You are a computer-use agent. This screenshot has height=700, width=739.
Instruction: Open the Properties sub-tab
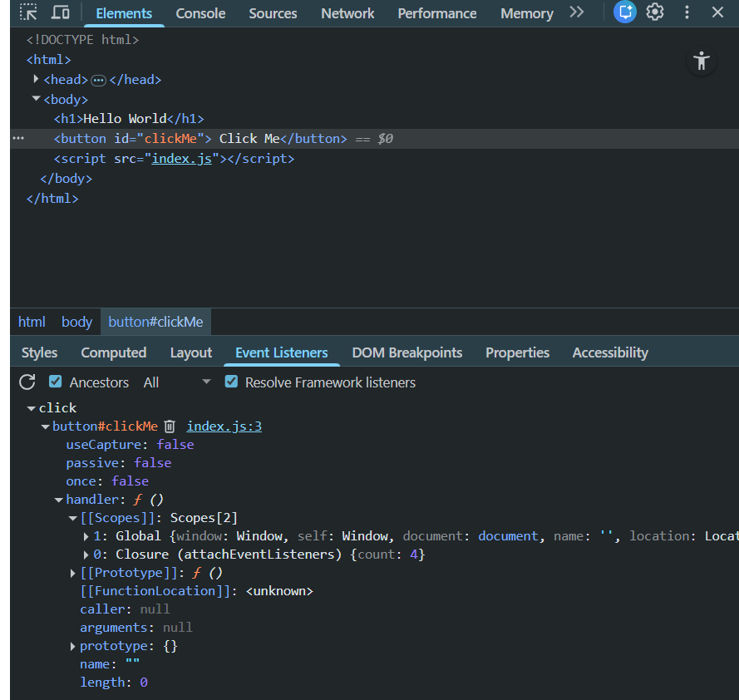click(517, 352)
